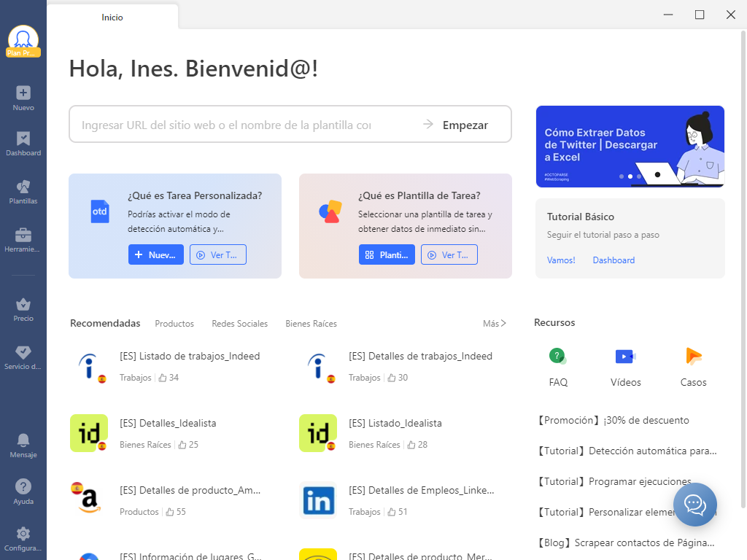Open the live chat bubble

[x=695, y=505]
